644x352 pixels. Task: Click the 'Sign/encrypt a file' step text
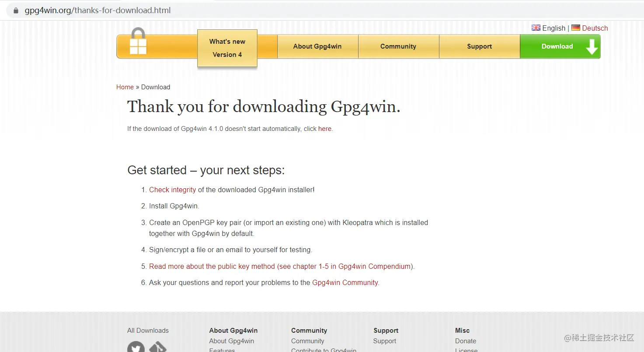click(x=230, y=250)
